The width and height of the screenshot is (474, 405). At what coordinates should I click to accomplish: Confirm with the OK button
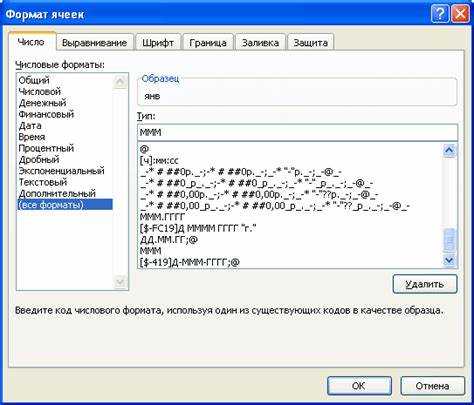point(359,386)
